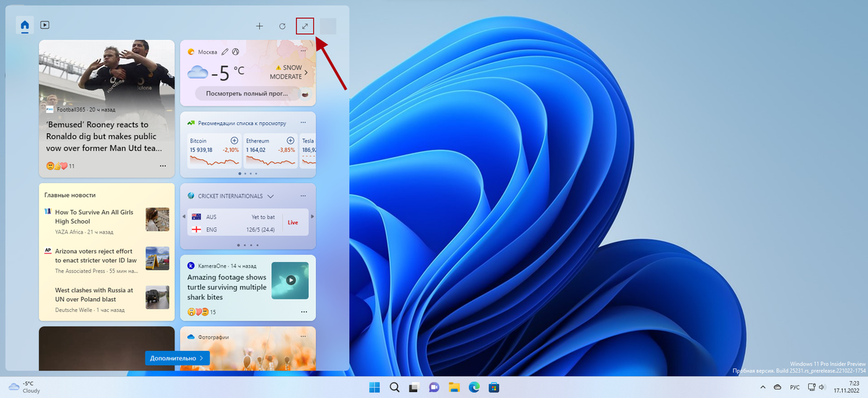Show next weather alert with chevron
The height and width of the screenshot is (398, 868).
coord(306,72)
